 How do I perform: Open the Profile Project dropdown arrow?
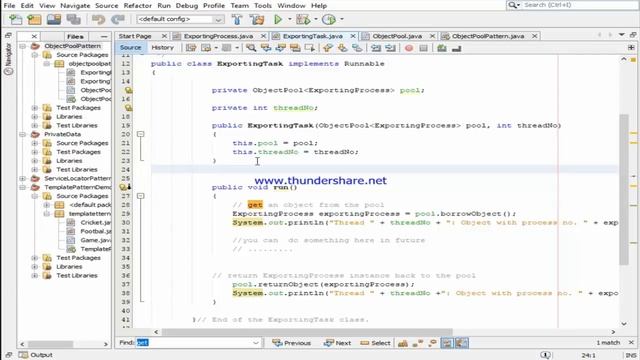coord(342,19)
